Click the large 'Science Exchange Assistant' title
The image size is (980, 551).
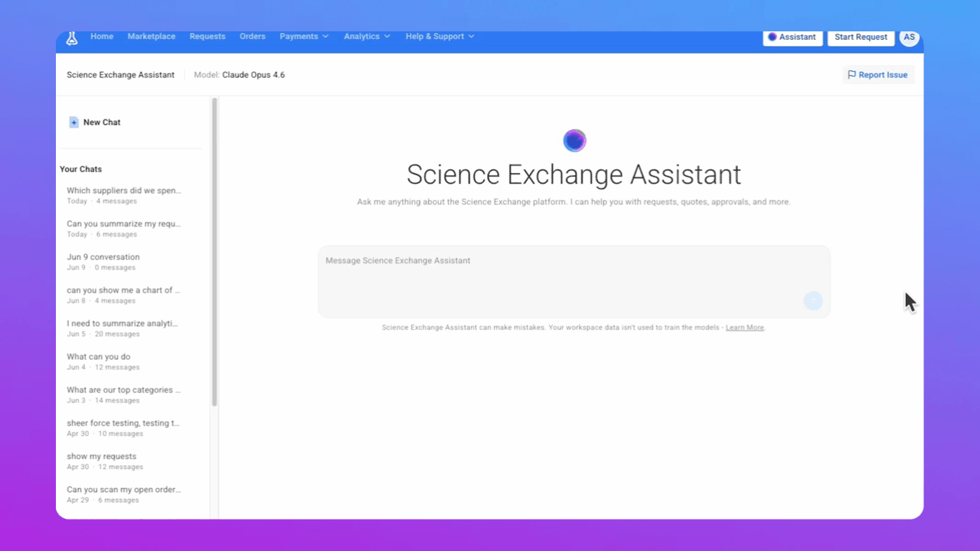574,174
